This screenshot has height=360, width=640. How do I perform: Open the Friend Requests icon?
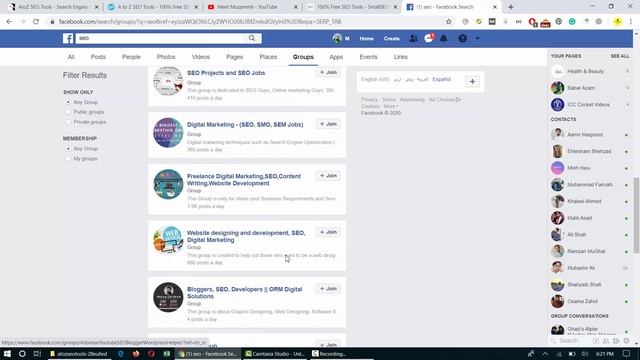point(413,38)
